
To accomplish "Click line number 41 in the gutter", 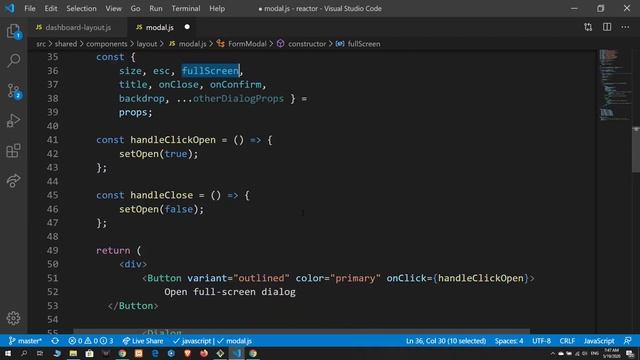I will tap(52, 140).
